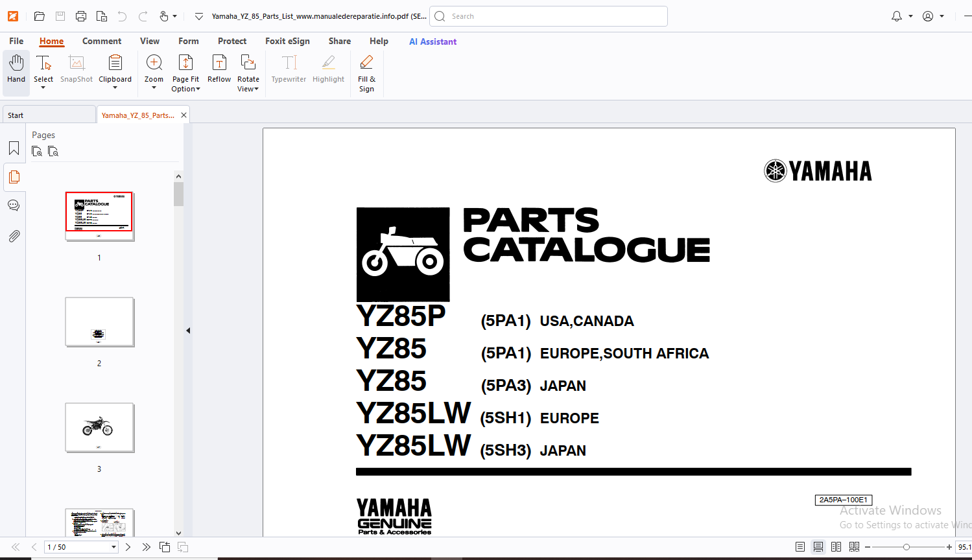The width and height of the screenshot is (972, 560).
Task: Click the SnapShot tool
Action: pyautogui.click(x=77, y=69)
